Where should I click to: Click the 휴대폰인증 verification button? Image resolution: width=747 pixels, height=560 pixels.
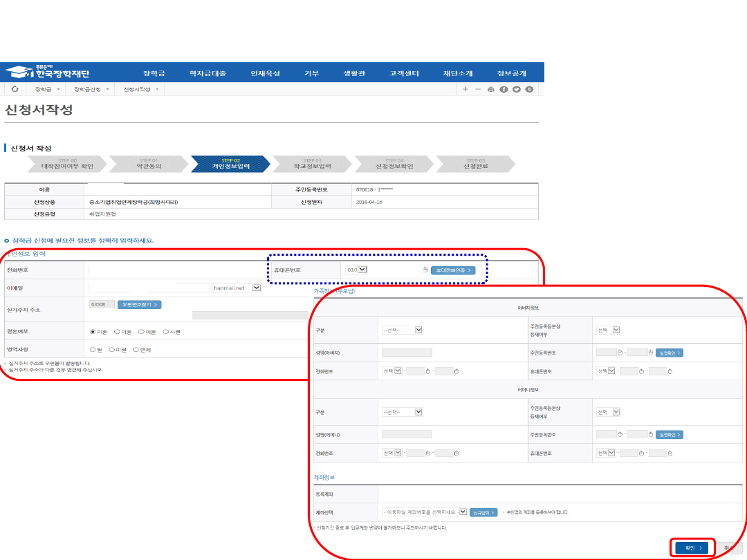click(452, 270)
